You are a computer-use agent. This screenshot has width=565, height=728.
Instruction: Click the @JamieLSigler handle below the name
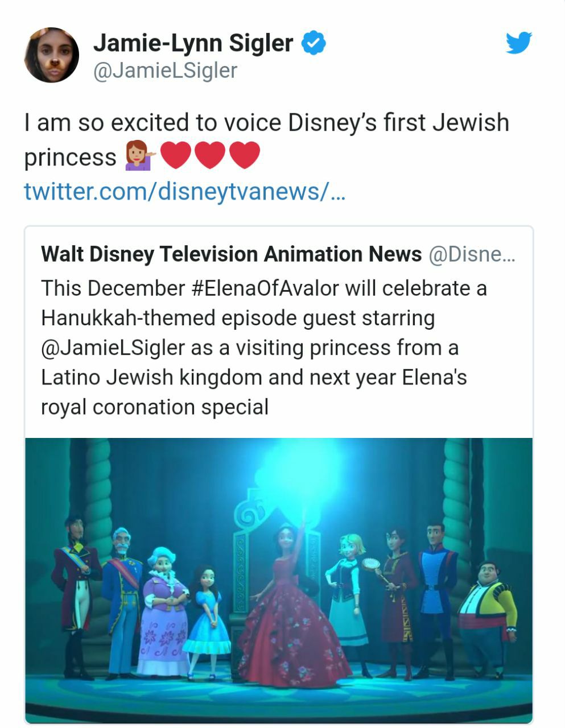[x=164, y=71]
